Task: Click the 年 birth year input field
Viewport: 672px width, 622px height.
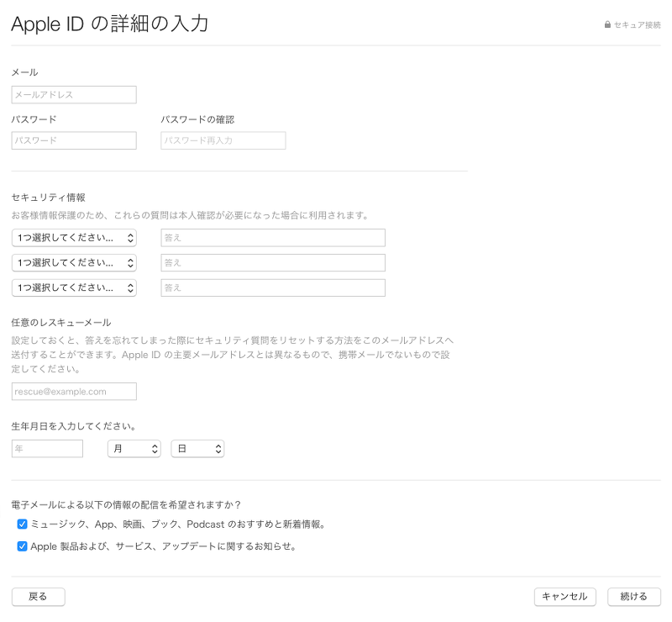Action: click(47, 449)
